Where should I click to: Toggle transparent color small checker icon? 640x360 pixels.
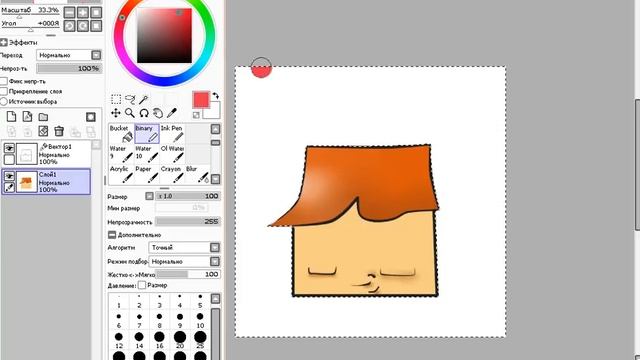[196, 115]
